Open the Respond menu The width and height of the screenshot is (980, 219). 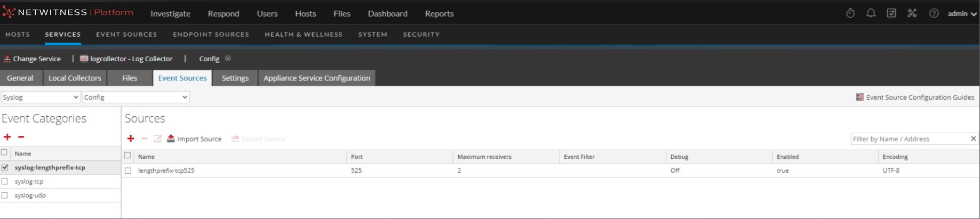tap(224, 13)
